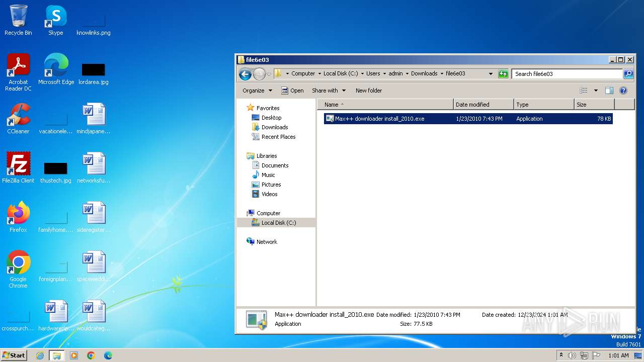The width and height of the screenshot is (644, 362).
Task: Select the spaceweddi Word document icon
Action: 94,266
